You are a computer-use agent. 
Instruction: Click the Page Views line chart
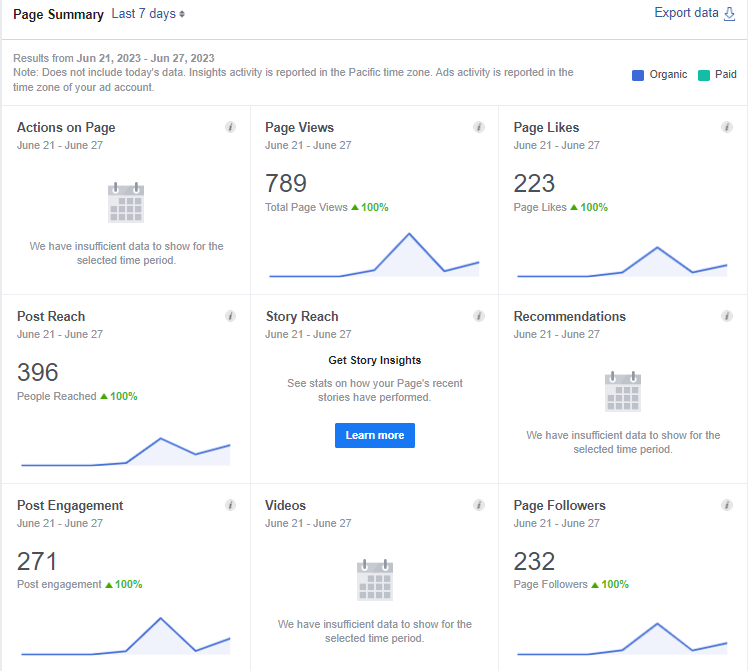coord(374,257)
